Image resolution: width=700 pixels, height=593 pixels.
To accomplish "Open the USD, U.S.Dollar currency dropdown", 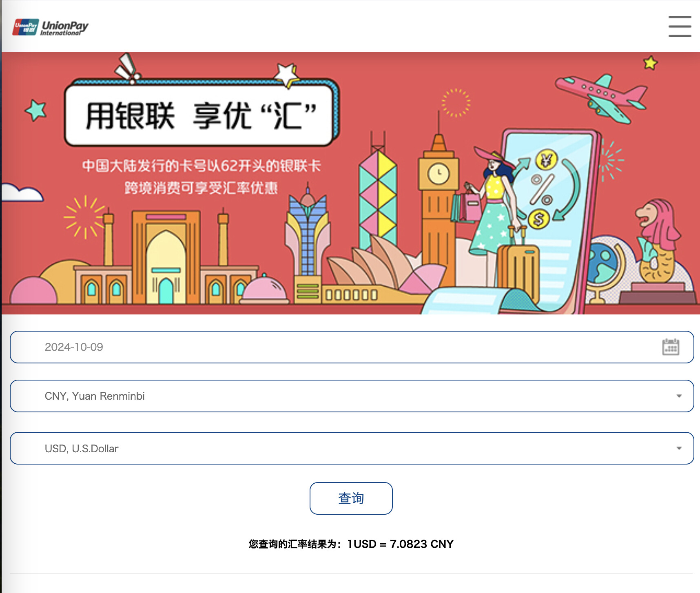I will point(326,448).
